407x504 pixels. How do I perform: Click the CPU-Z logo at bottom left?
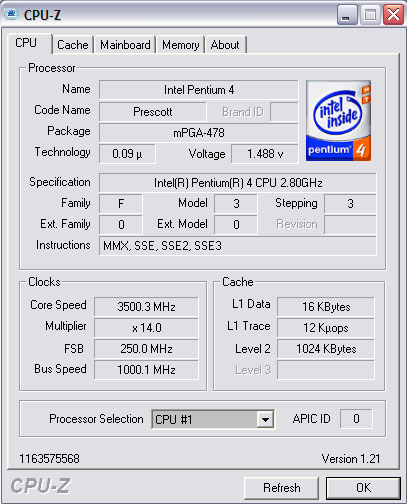coord(40,486)
